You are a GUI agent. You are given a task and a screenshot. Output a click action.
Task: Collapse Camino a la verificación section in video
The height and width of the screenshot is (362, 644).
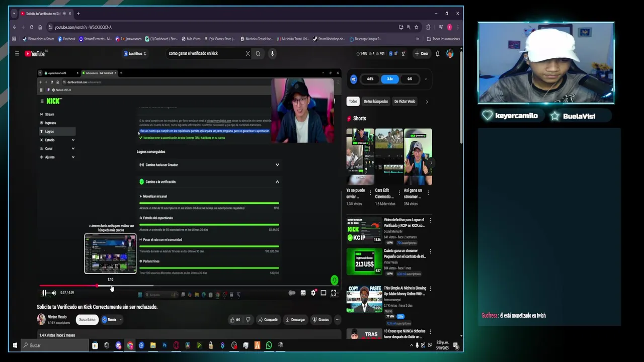[x=277, y=182]
